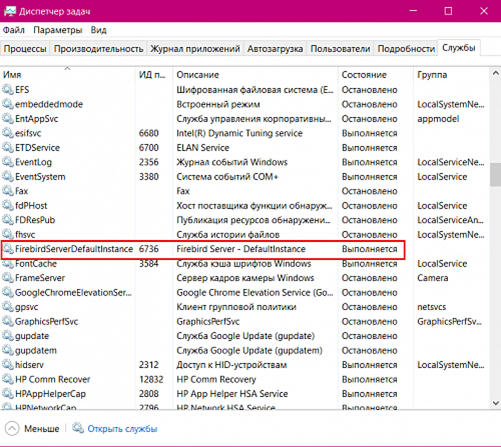Click the gear icon beside embeddedmode
This screenshot has height=447, width=501.
pyautogui.click(x=7, y=104)
